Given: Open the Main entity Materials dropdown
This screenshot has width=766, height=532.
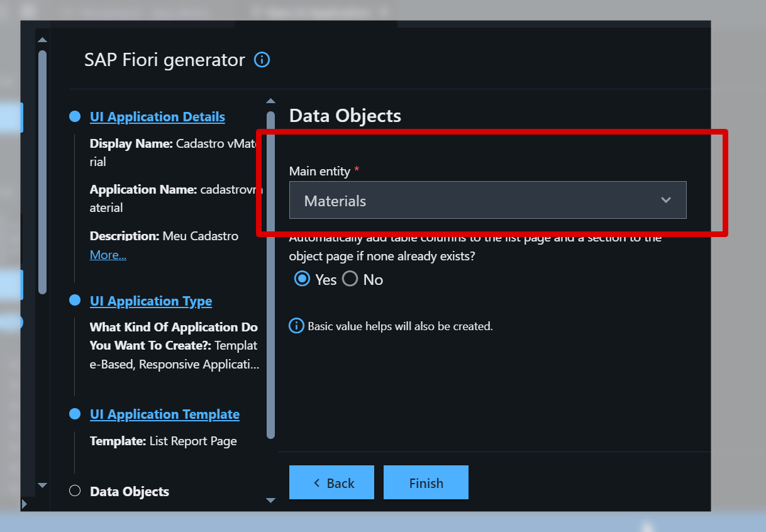Looking at the screenshot, I should point(487,201).
